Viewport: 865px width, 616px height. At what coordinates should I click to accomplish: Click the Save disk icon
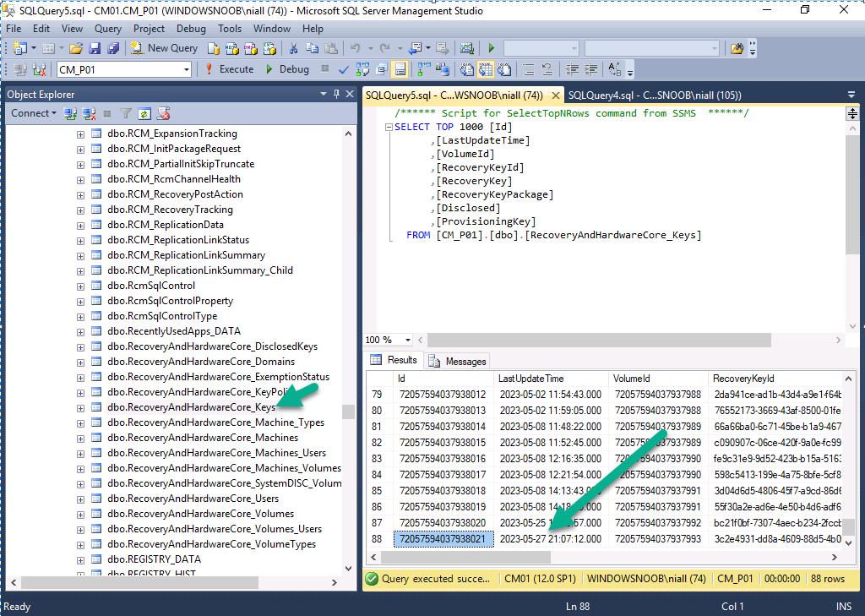[x=95, y=48]
